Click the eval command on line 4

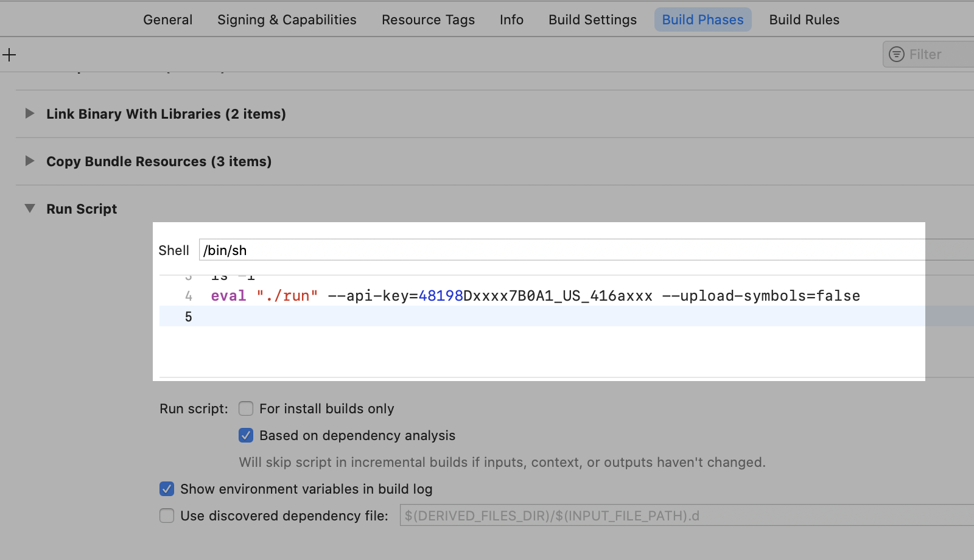[x=228, y=296]
